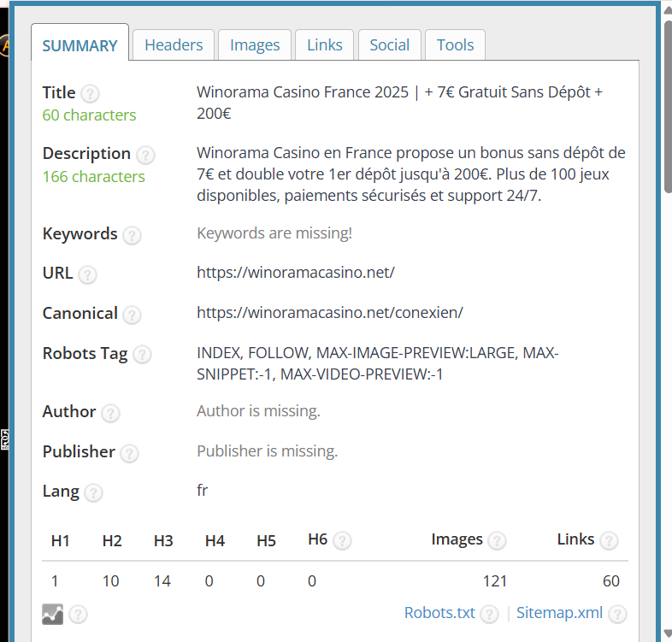Click the help icon next to Lang

(x=94, y=493)
